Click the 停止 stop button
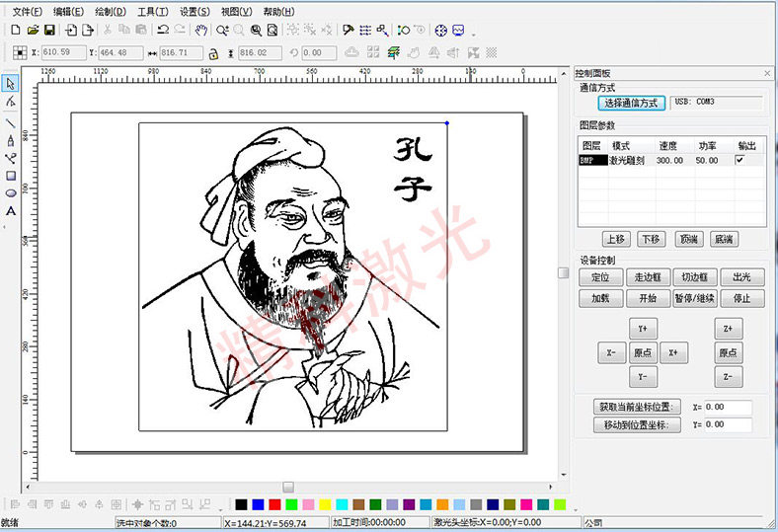Image resolution: width=778 pixels, height=532 pixels. 741,298
